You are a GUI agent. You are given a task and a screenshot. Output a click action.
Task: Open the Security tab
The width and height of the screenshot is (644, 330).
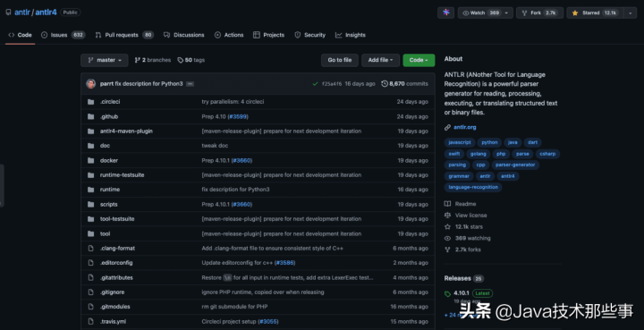pos(309,35)
